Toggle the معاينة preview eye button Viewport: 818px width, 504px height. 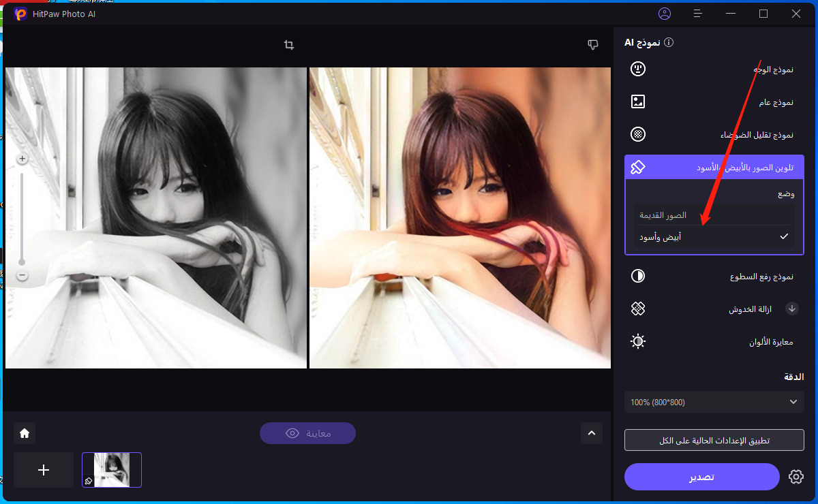click(307, 433)
